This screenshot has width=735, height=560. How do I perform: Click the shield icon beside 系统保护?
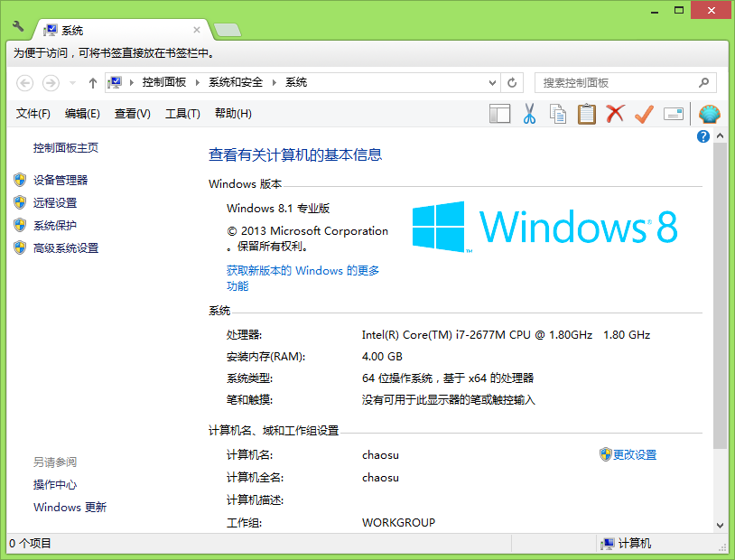coord(20,225)
